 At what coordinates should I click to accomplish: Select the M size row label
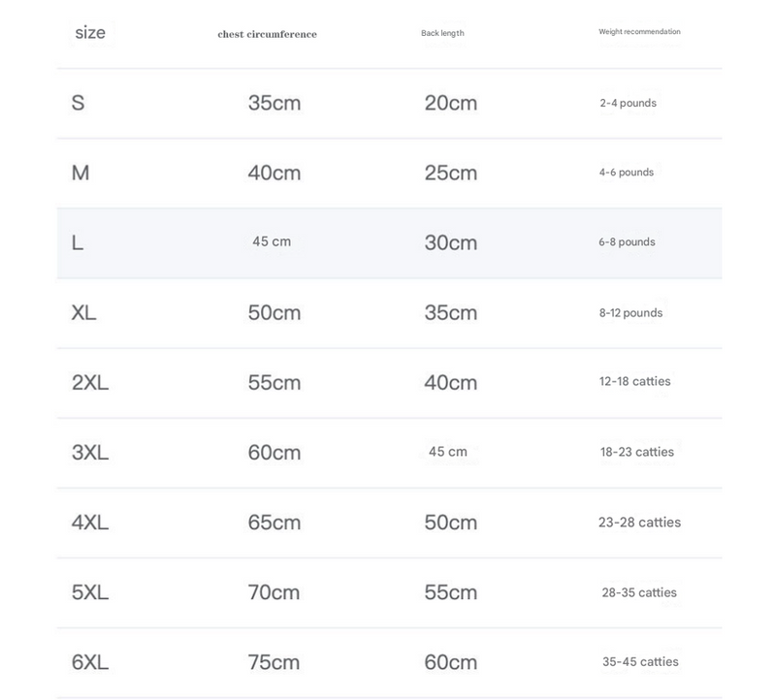click(x=81, y=173)
